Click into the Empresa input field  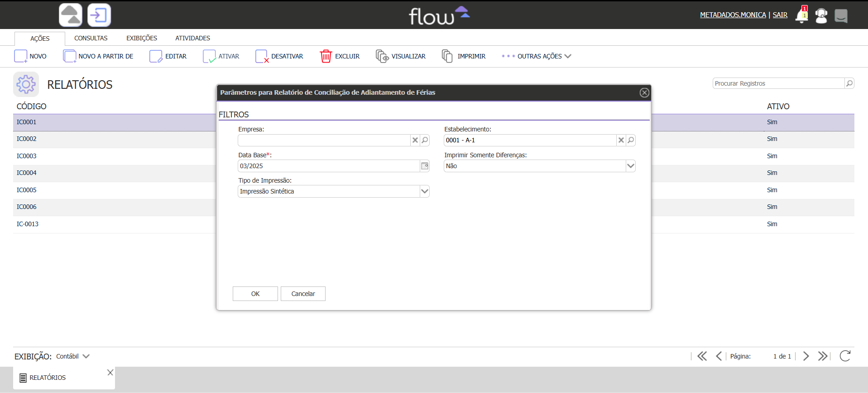click(x=324, y=141)
